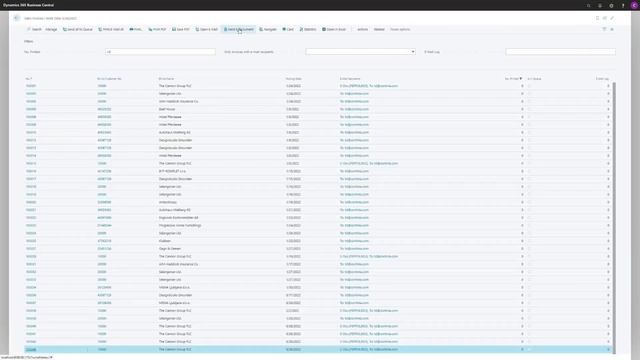Screen dimensions: 640x360
Task: Click the back arrow button
Action: (x=16, y=18)
